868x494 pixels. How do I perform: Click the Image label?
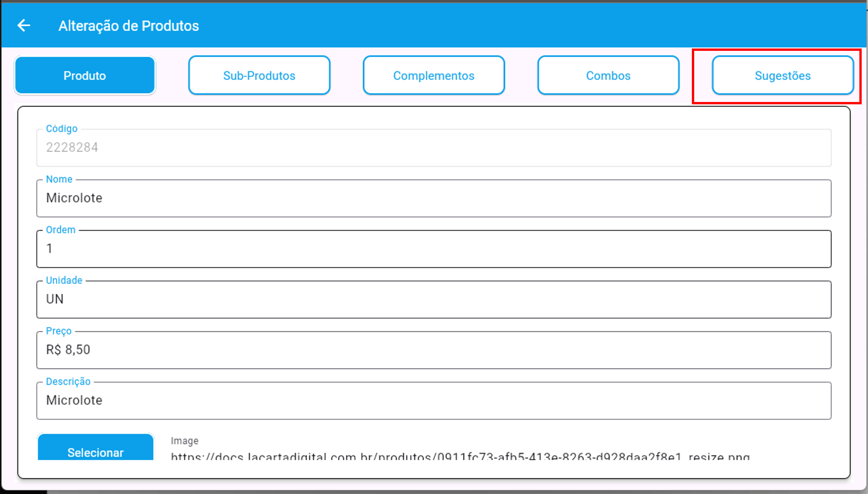[x=184, y=441]
